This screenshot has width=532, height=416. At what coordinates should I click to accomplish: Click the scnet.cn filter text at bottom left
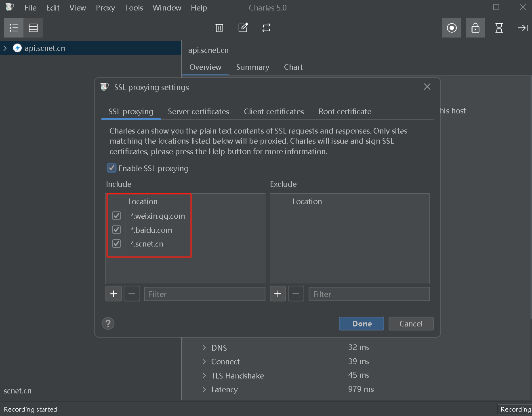(x=18, y=391)
